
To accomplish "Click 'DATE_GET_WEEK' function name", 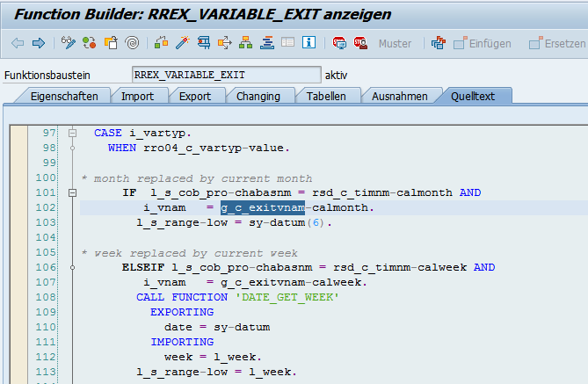I will 287,297.
